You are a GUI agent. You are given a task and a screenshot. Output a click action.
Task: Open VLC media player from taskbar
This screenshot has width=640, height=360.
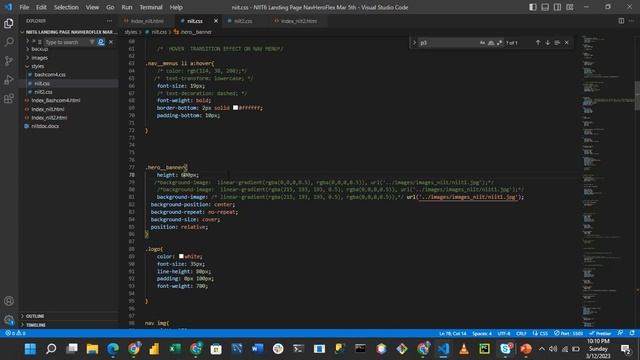point(464,349)
